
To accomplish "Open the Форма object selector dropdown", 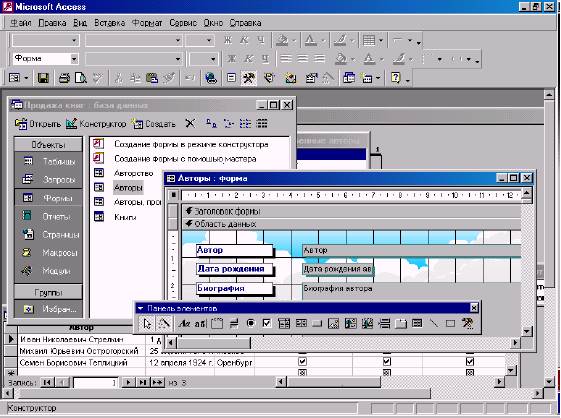I will 74,59.
